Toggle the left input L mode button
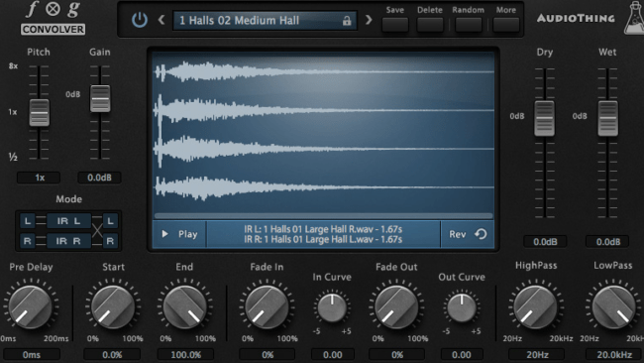The height and width of the screenshot is (363, 644). (x=28, y=221)
